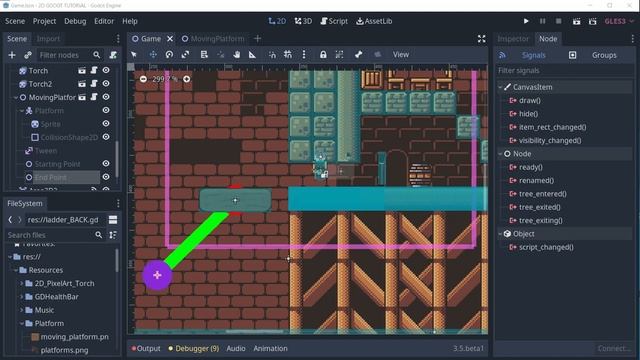This screenshot has height=360, width=640.
Task: Switch to the Import tab
Action: tap(48, 39)
